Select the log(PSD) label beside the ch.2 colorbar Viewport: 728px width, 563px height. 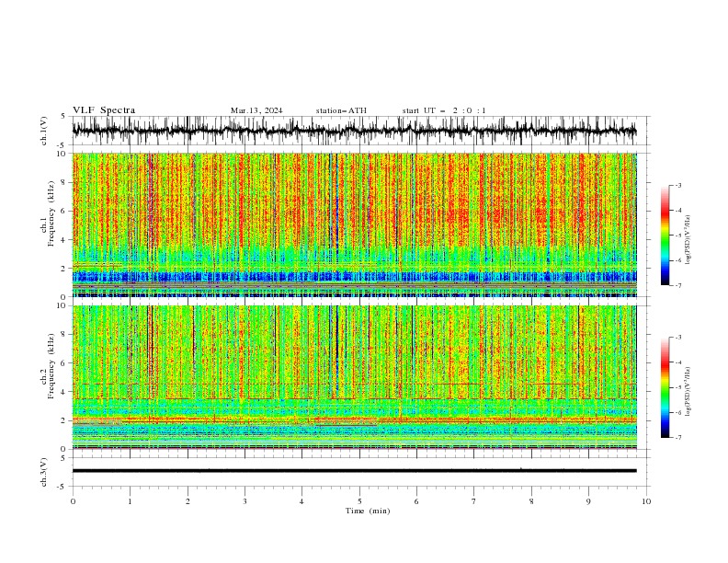[688, 391]
